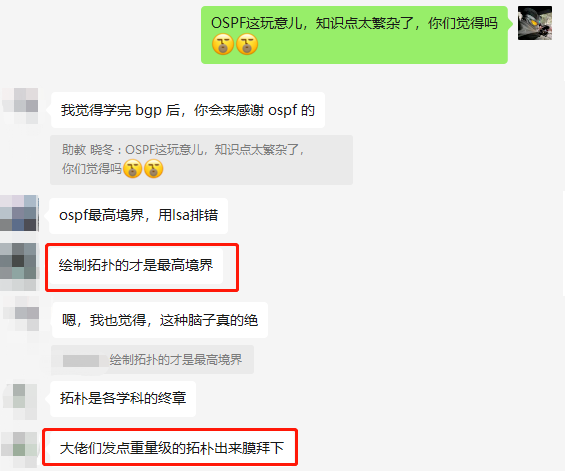Click the second weary emoji in the green message
The width and height of the screenshot is (565, 471).
247,45
